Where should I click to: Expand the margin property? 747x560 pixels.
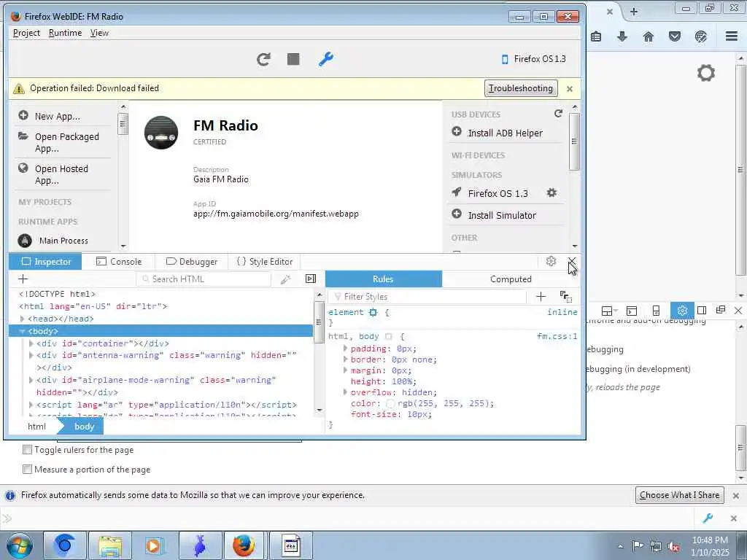tap(345, 370)
